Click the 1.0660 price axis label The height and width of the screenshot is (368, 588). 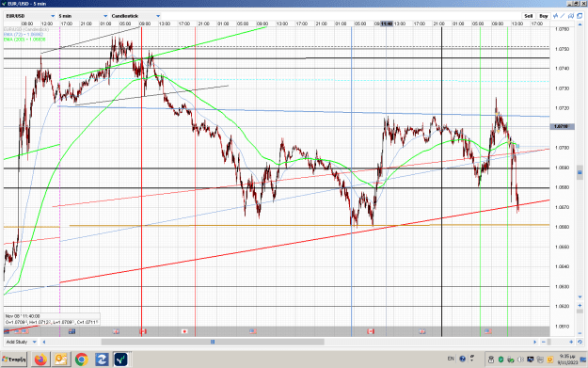coord(562,227)
